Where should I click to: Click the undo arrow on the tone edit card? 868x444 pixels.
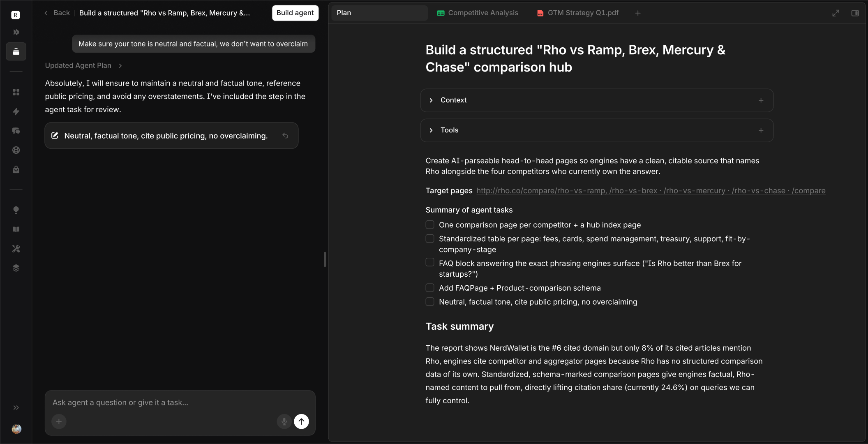click(x=285, y=136)
